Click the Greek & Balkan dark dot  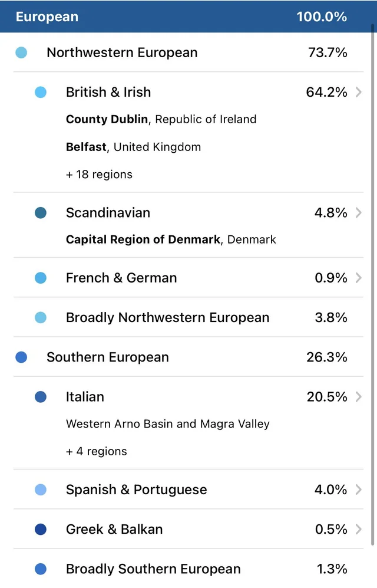point(41,529)
